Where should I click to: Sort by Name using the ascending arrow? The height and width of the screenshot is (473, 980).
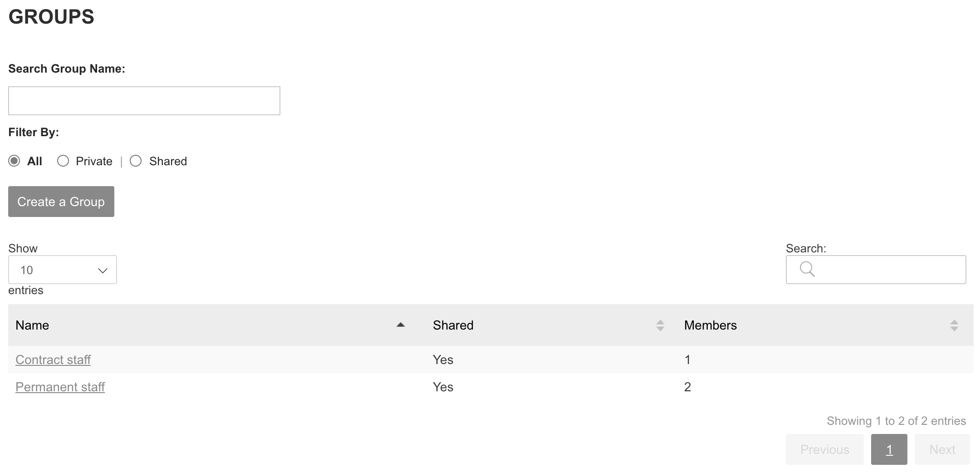400,325
